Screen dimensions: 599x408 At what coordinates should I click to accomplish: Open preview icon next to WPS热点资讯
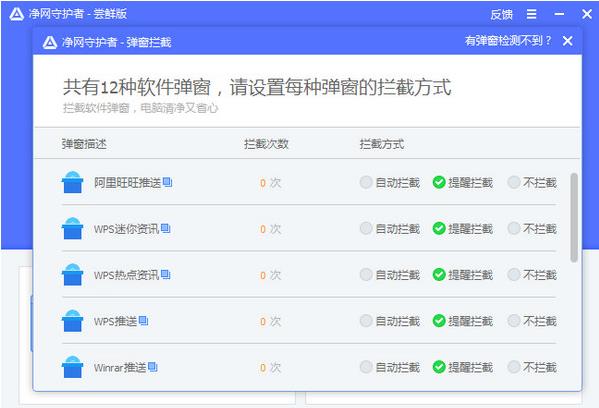pos(165,274)
